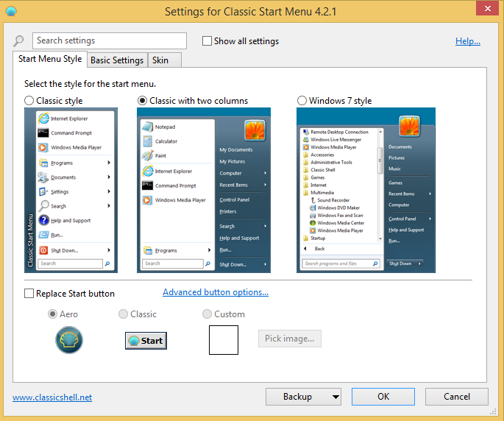Click the Classic Shell title bar icon
The width and height of the screenshot is (504, 421).
pos(11,11)
